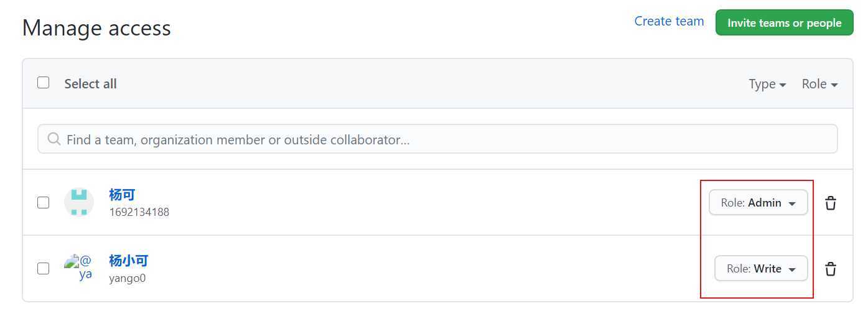Click 杨可's teal identicon avatar
Viewport: 868px width, 331px height.
[79, 202]
